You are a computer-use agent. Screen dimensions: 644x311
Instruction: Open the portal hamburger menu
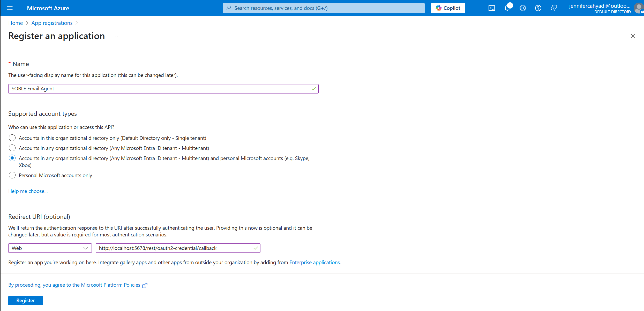point(10,8)
